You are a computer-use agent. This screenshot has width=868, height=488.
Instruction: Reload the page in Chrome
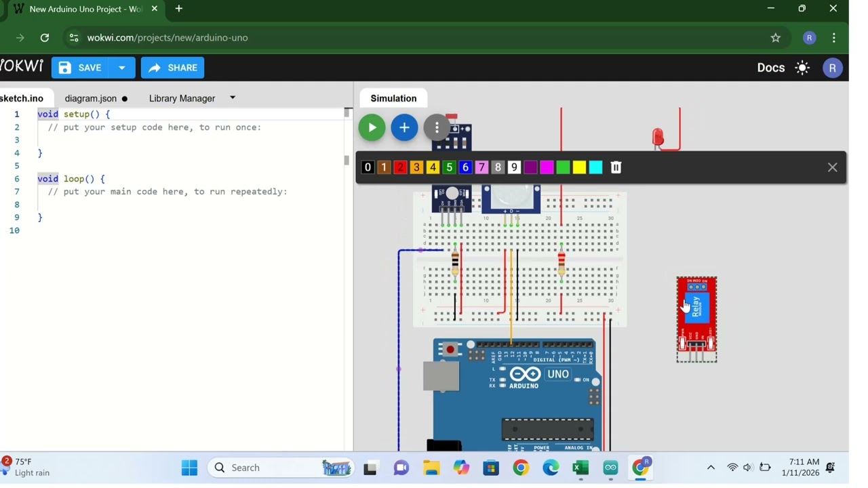45,38
